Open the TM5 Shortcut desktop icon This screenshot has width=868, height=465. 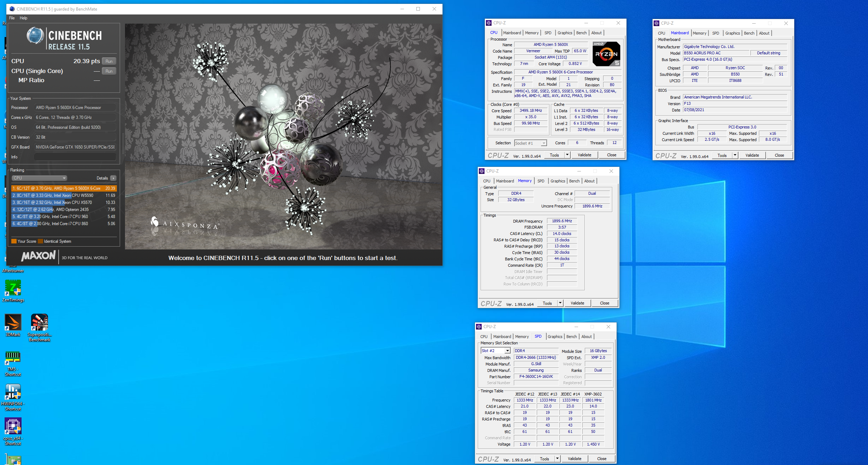pyautogui.click(x=13, y=363)
